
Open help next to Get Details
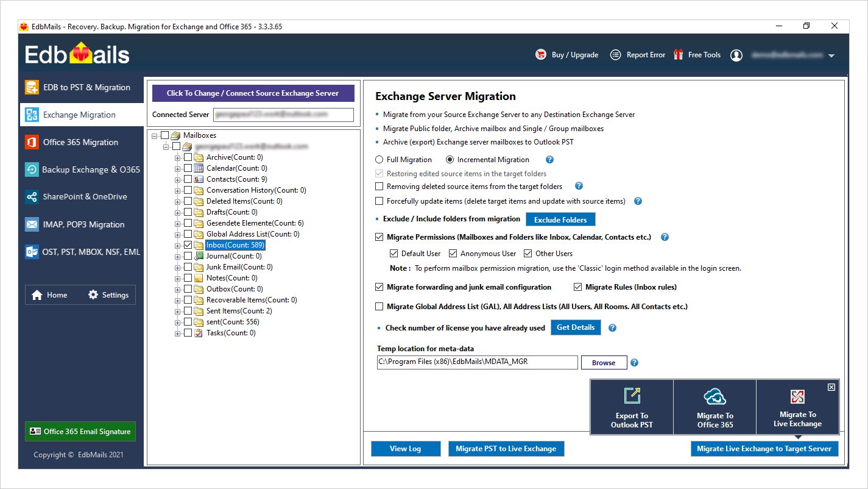(612, 327)
